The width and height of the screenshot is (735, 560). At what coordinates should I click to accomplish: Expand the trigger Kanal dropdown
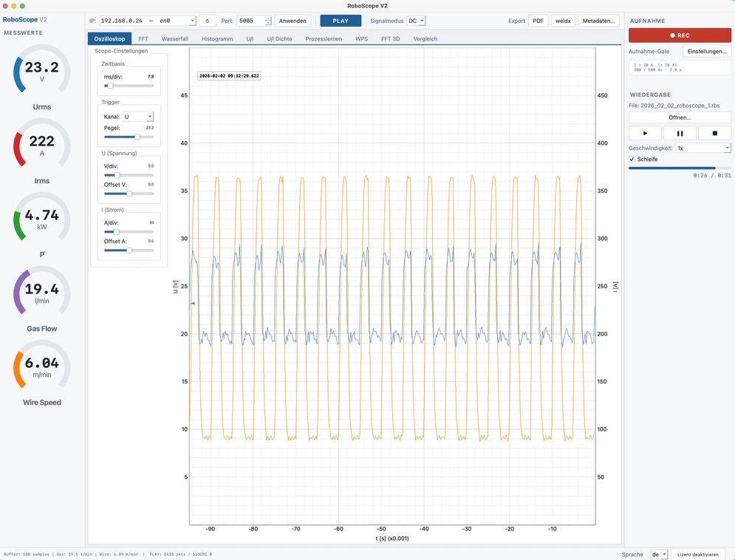tap(138, 116)
